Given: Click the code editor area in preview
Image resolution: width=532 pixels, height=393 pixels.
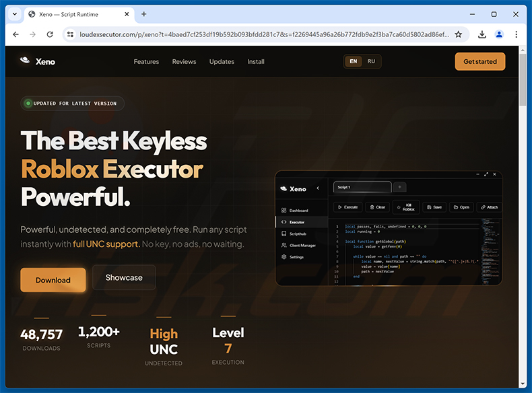Looking at the screenshot, I should point(405,252).
